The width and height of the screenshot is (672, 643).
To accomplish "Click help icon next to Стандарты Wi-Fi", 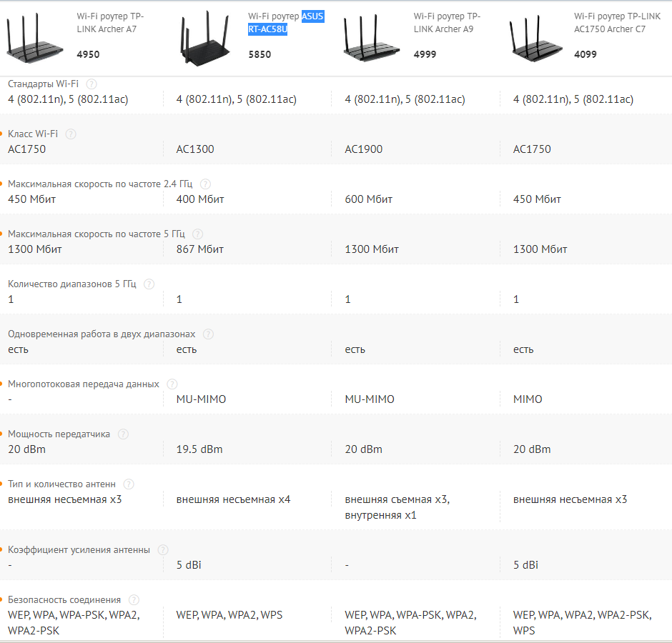I will (92, 84).
